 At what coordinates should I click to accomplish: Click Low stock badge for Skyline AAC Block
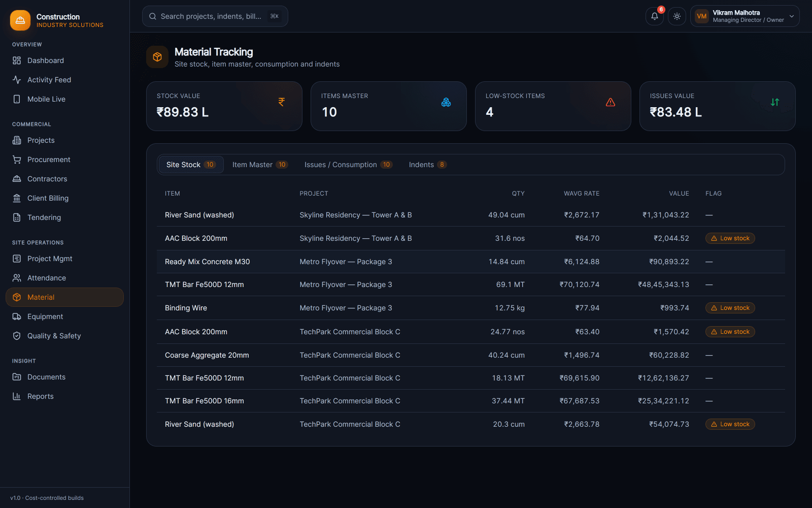730,238
